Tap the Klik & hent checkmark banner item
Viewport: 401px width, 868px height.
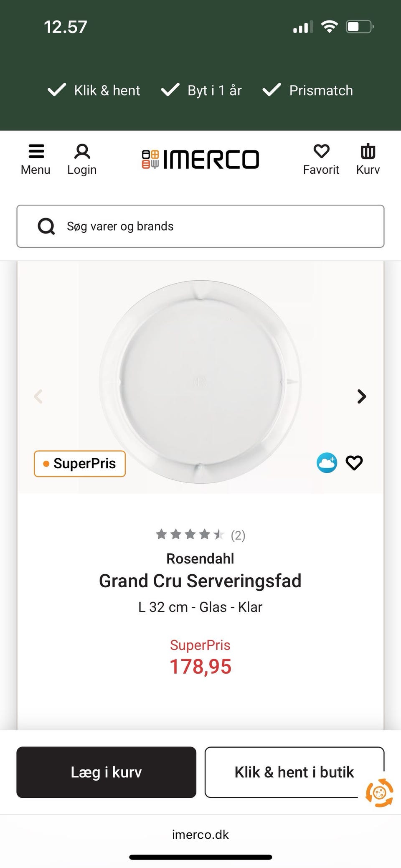click(x=94, y=90)
